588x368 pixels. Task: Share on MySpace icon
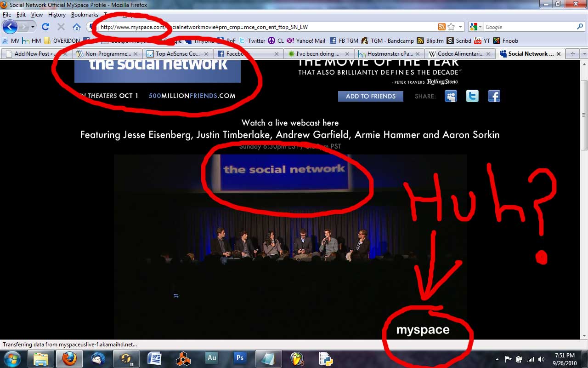[451, 96]
